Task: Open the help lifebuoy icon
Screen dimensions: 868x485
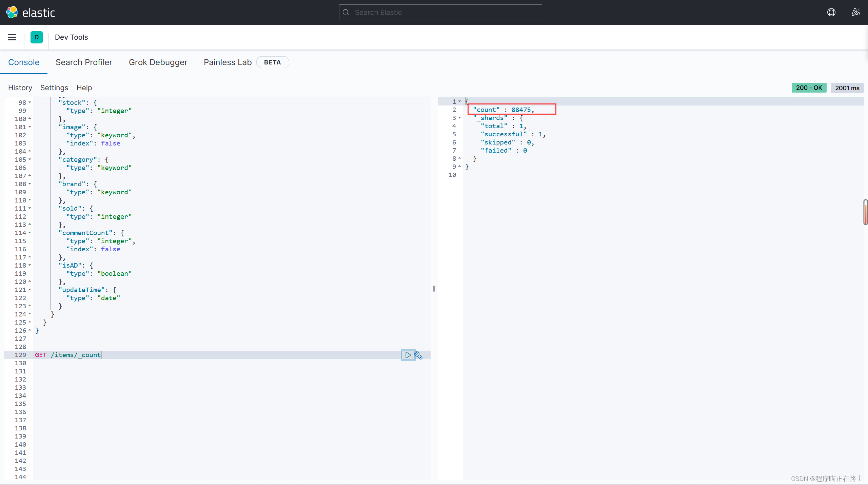Action: (831, 13)
